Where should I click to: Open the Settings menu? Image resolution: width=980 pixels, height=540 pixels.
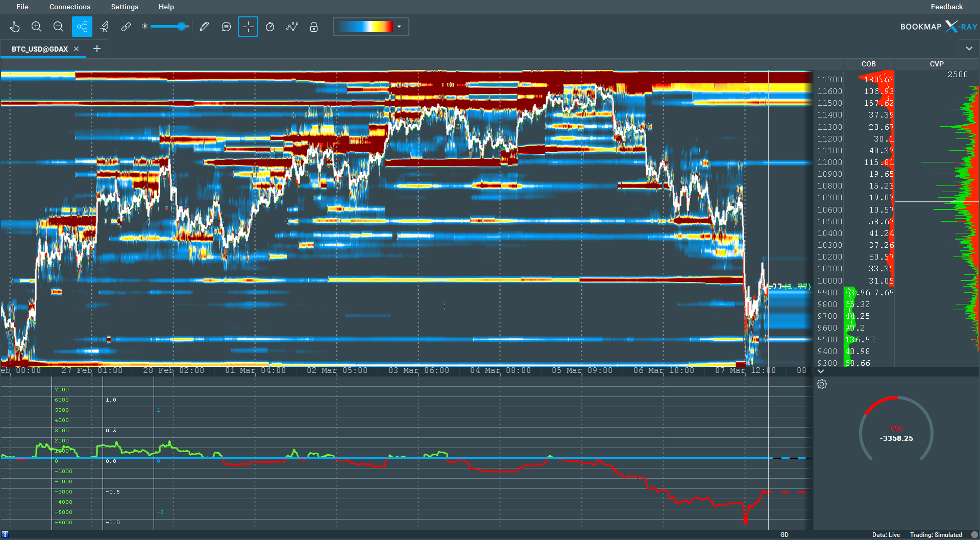(x=125, y=7)
